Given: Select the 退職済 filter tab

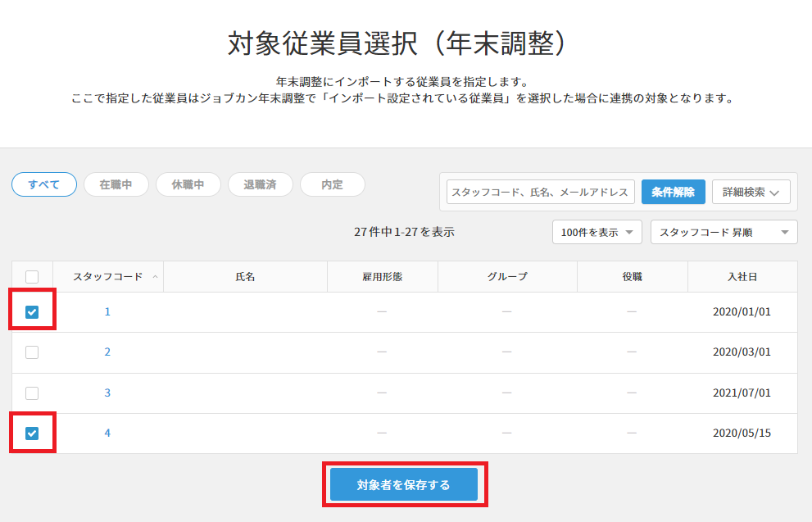Looking at the screenshot, I should point(260,184).
